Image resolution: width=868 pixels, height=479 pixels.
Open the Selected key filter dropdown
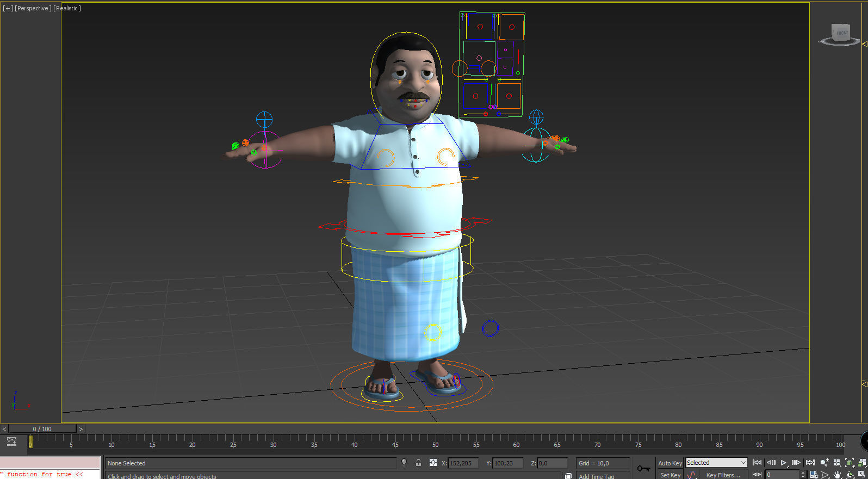pos(716,463)
